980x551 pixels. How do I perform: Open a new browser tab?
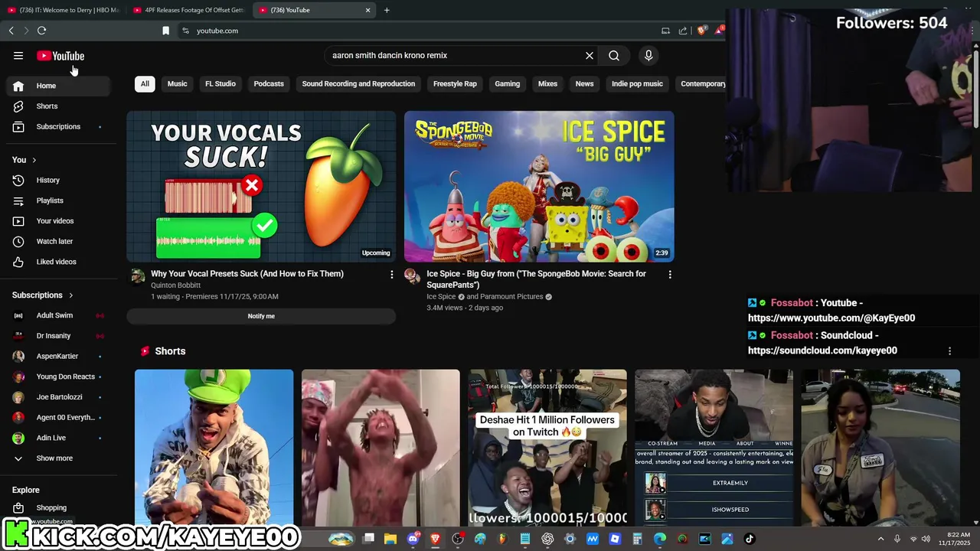tap(387, 10)
